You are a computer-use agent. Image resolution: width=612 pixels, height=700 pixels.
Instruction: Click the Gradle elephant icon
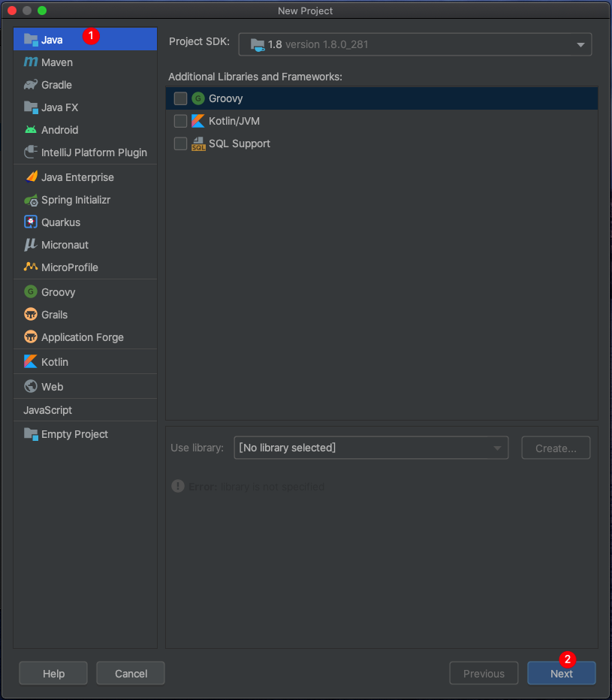[31, 84]
